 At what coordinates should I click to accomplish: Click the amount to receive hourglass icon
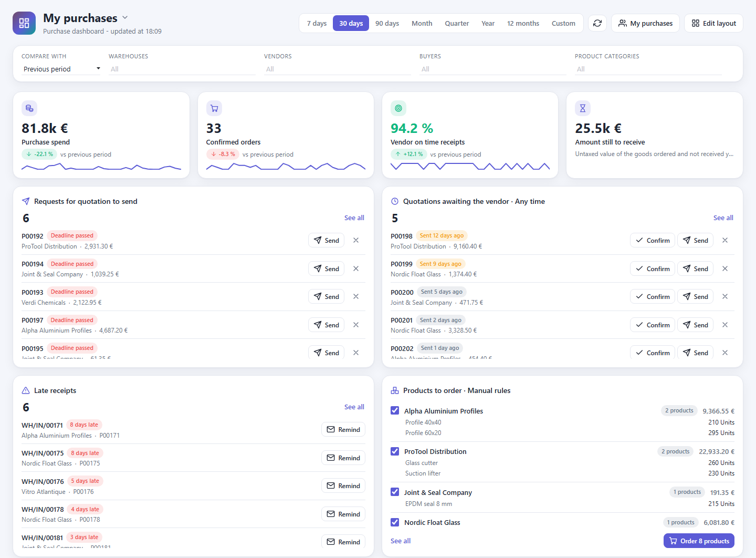coord(583,108)
